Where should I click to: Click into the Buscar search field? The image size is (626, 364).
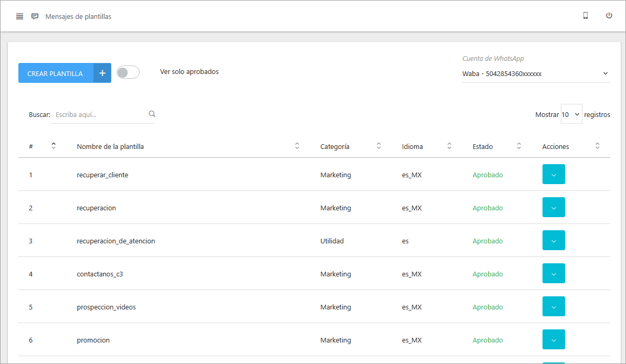[100, 114]
